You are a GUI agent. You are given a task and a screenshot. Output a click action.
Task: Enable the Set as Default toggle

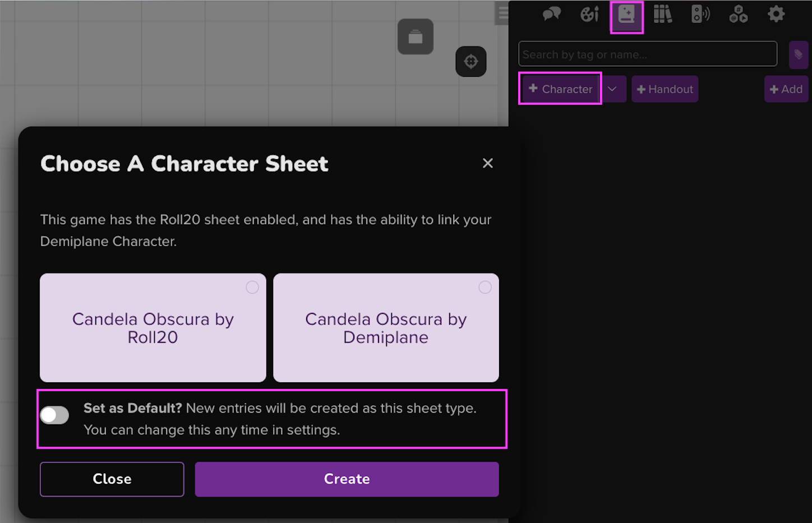pos(54,415)
